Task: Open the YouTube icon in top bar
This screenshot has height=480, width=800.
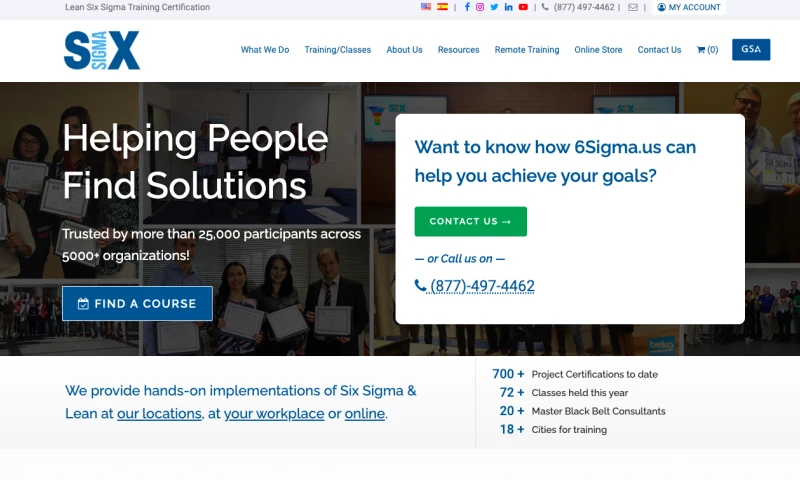Action: point(523,7)
